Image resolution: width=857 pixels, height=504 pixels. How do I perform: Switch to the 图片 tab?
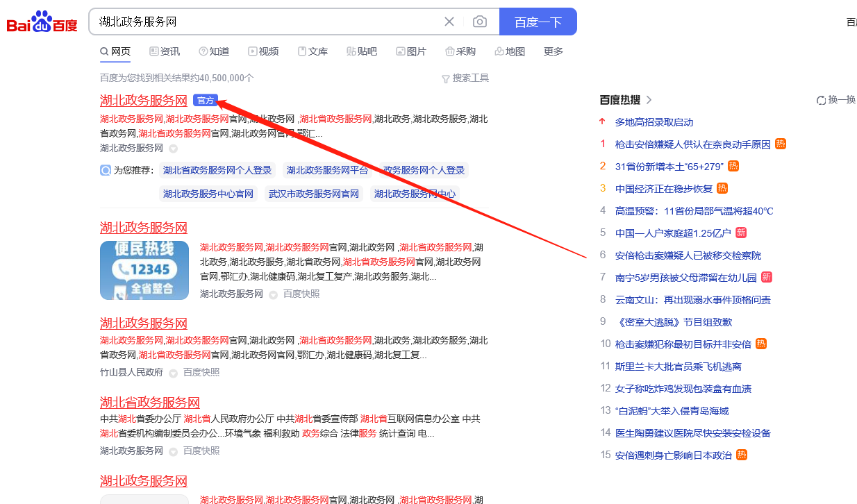click(x=411, y=51)
